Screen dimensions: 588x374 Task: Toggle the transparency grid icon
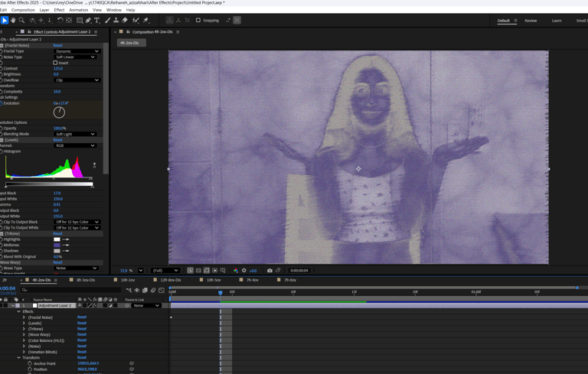tap(198, 270)
